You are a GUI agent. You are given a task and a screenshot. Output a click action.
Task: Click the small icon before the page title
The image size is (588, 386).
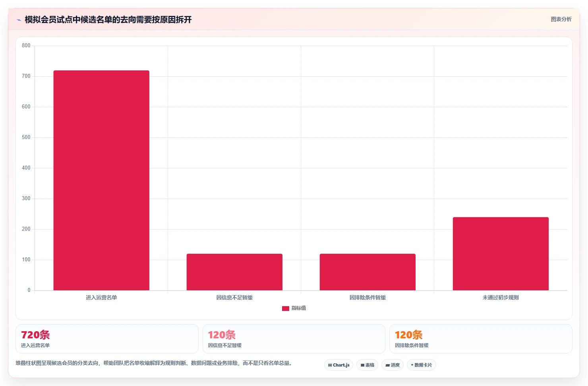pos(19,20)
